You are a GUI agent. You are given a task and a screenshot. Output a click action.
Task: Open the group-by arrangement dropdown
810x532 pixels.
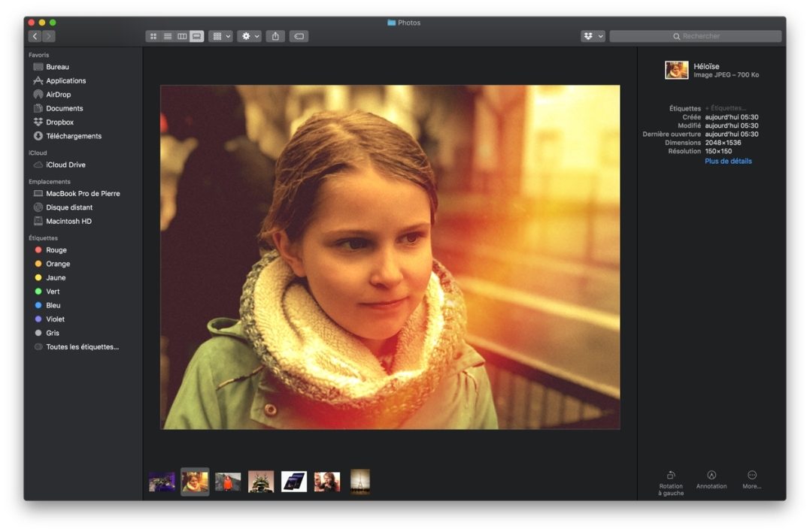[x=221, y=36]
